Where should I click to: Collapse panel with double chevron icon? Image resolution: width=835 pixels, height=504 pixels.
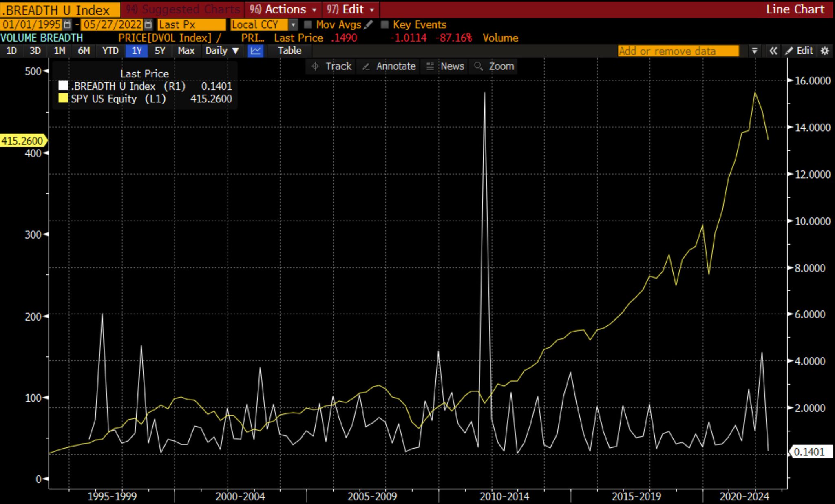(x=773, y=51)
